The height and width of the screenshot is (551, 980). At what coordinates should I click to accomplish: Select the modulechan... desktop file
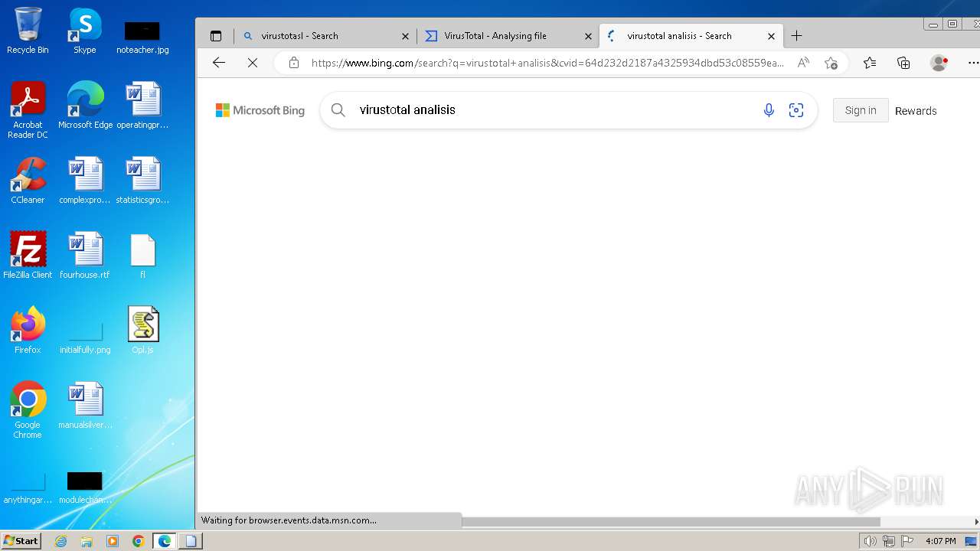pos(85,488)
